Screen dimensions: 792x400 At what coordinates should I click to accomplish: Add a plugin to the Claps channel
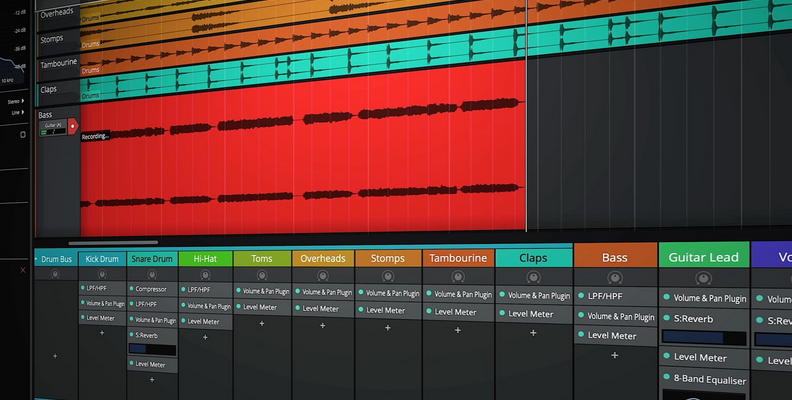pyautogui.click(x=532, y=331)
